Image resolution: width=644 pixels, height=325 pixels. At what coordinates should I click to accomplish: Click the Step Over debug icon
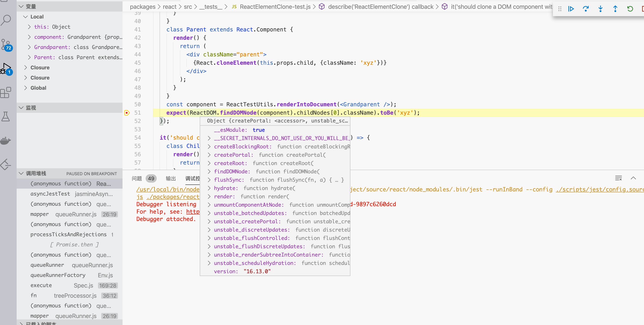[x=586, y=9]
